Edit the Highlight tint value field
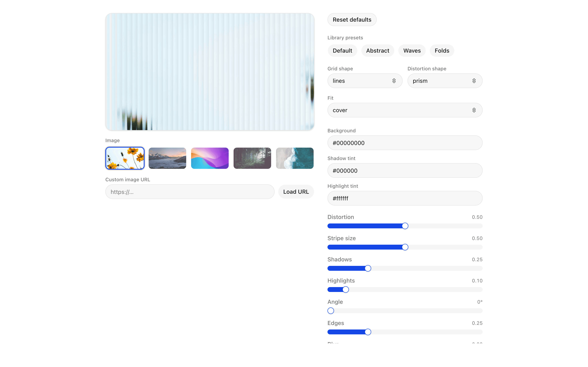This screenshot has width=588, height=367. click(404, 198)
